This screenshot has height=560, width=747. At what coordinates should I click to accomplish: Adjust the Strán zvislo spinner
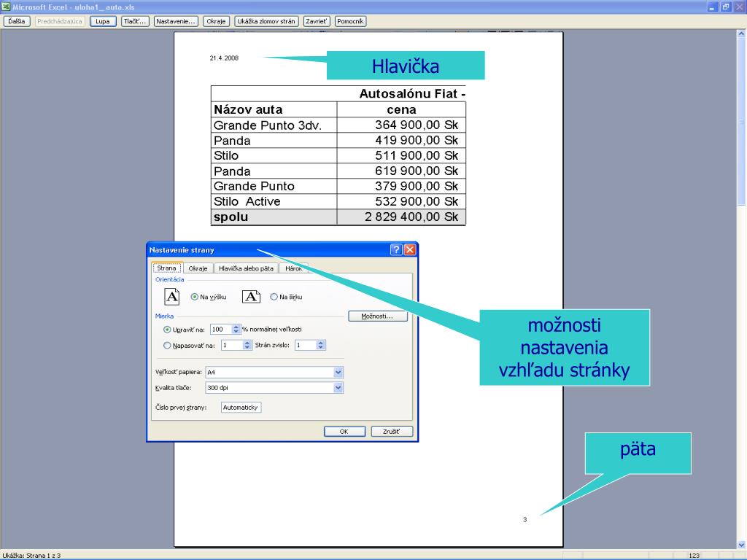pyautogui.click(x=321, y=345)
